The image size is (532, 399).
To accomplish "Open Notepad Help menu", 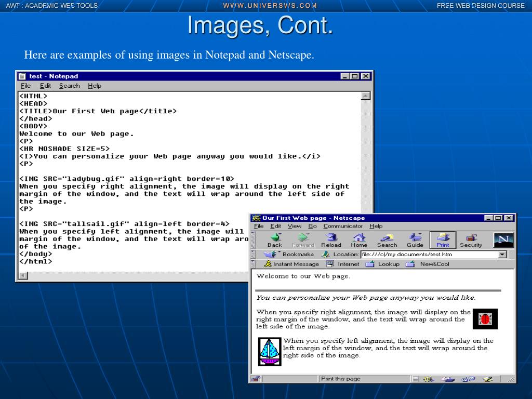I will click(x=95, y=86).
